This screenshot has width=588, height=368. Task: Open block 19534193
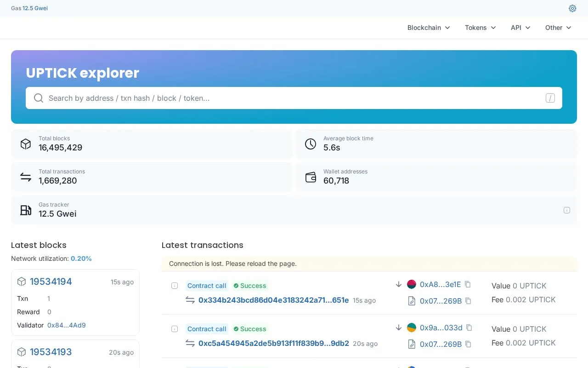point(51,352)
